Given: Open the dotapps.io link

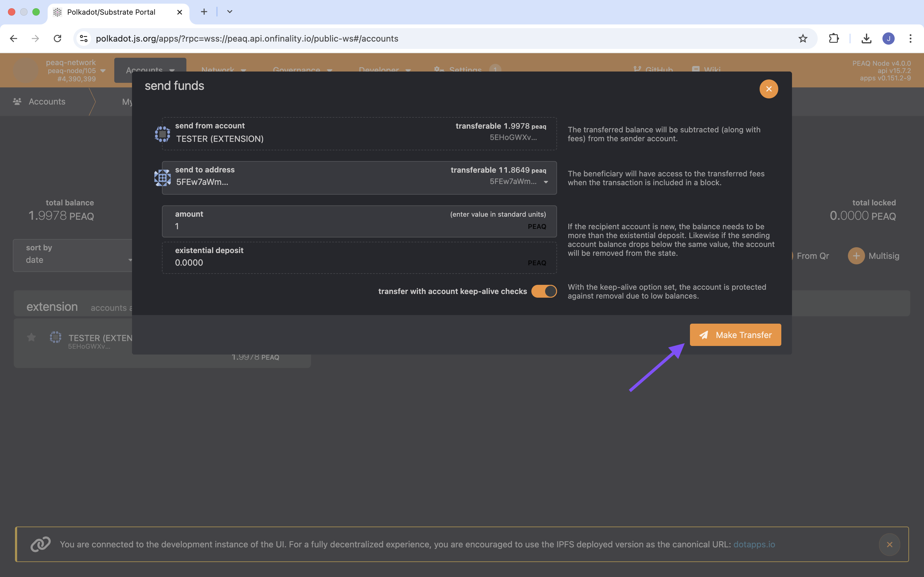Looking at the screenshot, I should [754, 544].
